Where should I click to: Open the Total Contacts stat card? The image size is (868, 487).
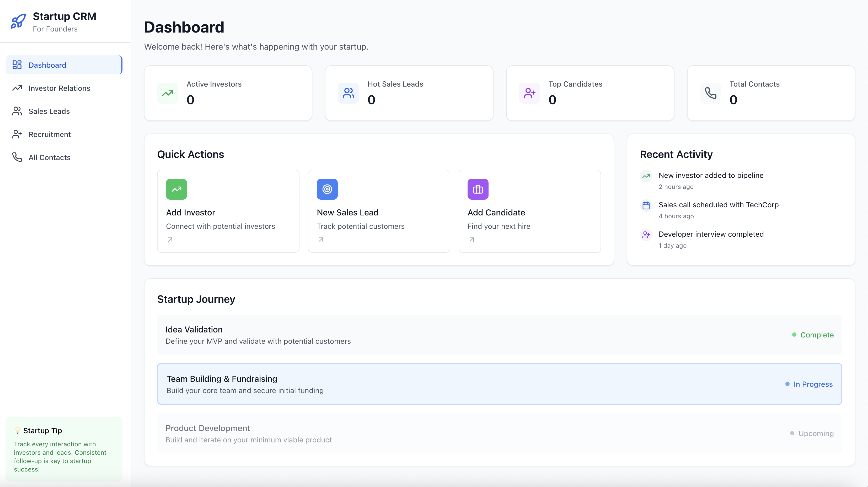(771, 93)
